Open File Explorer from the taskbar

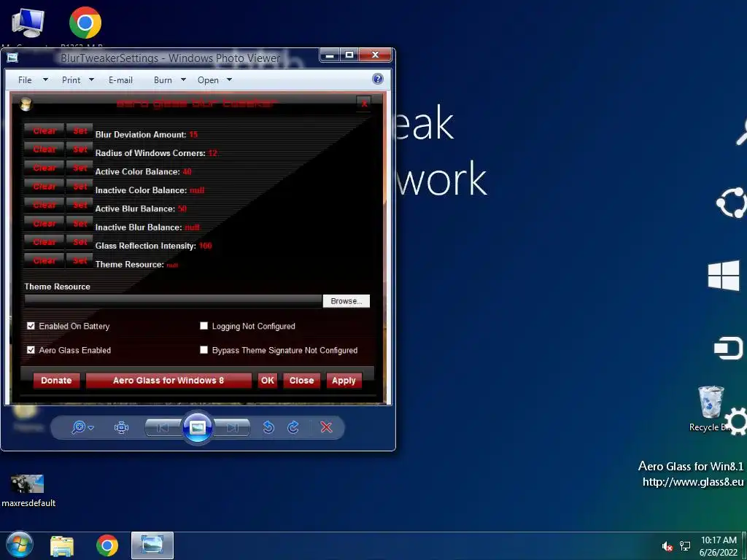pyautogui.click(x=62, y=545)
